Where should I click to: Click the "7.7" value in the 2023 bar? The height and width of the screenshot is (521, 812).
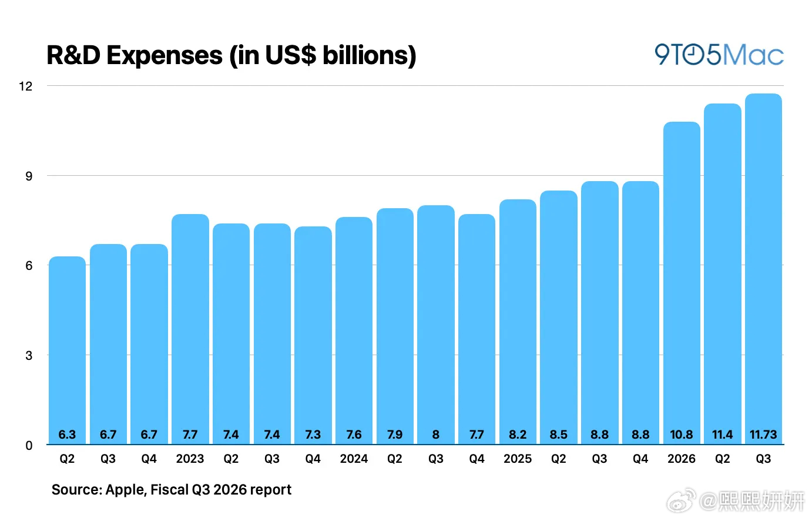(190, 435)
